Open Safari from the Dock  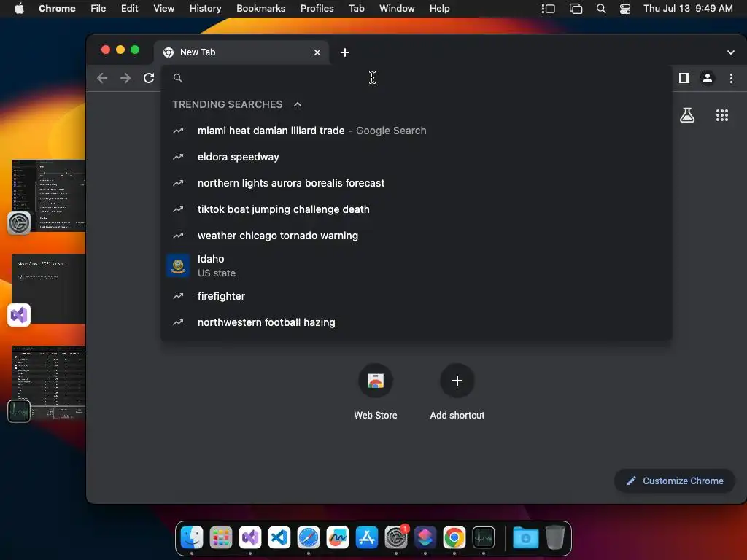point(309,537)
